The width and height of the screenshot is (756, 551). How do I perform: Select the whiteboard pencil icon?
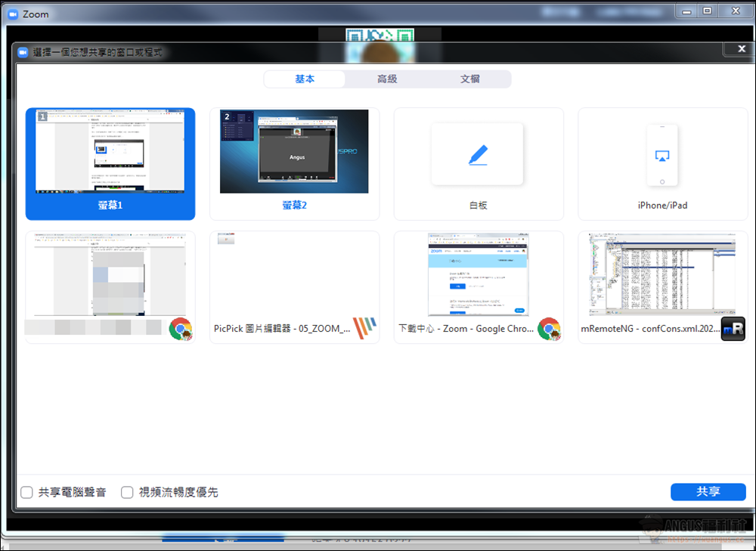477,155
